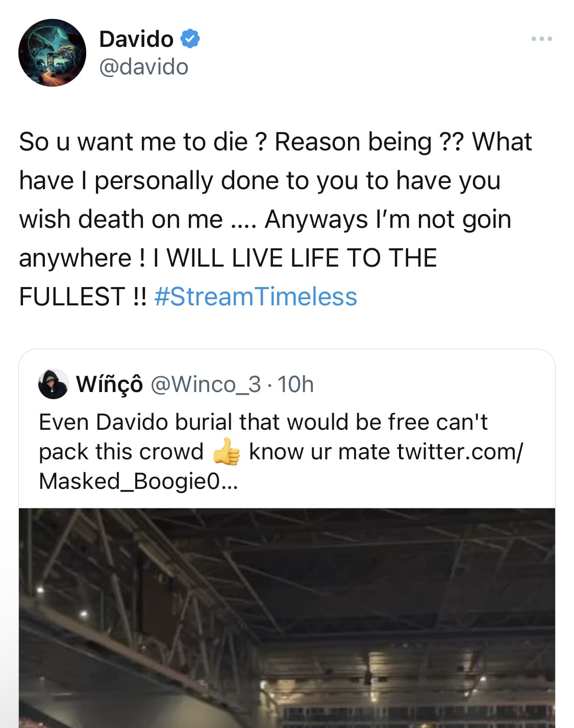Open Wíñçô's small profile avatar
The height and width of the screenshot is (728, 574).
[x=53, y=384]
